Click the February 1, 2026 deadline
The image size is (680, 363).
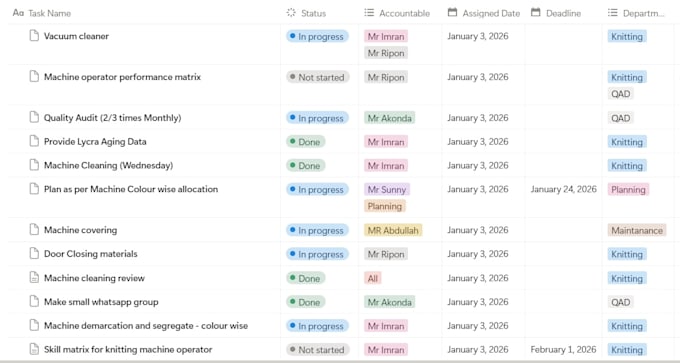coord(563,350)
